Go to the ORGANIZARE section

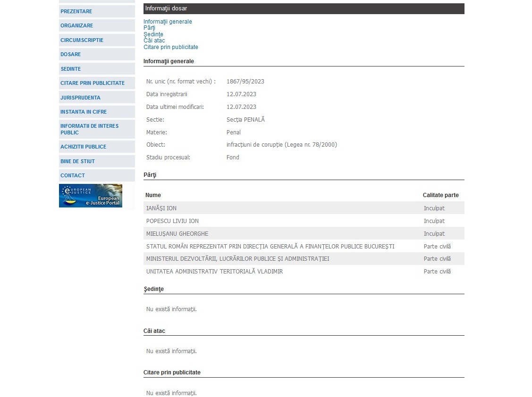pos(77,25)
